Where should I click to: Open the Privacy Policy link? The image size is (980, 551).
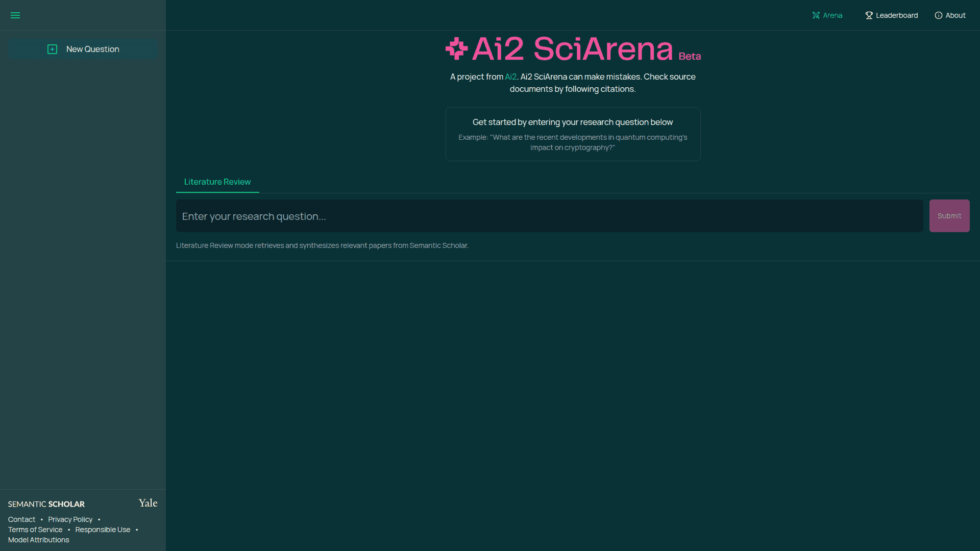(x=70, y=519)
